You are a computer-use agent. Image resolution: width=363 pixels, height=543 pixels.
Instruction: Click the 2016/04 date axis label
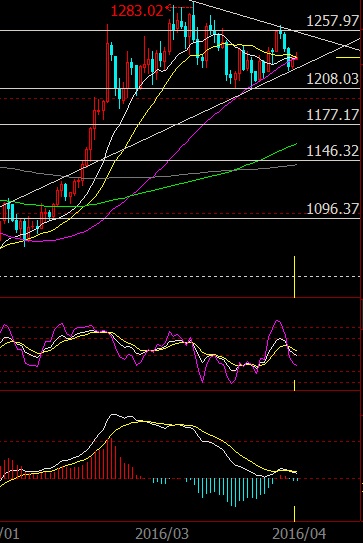click(x=299, y=534)
